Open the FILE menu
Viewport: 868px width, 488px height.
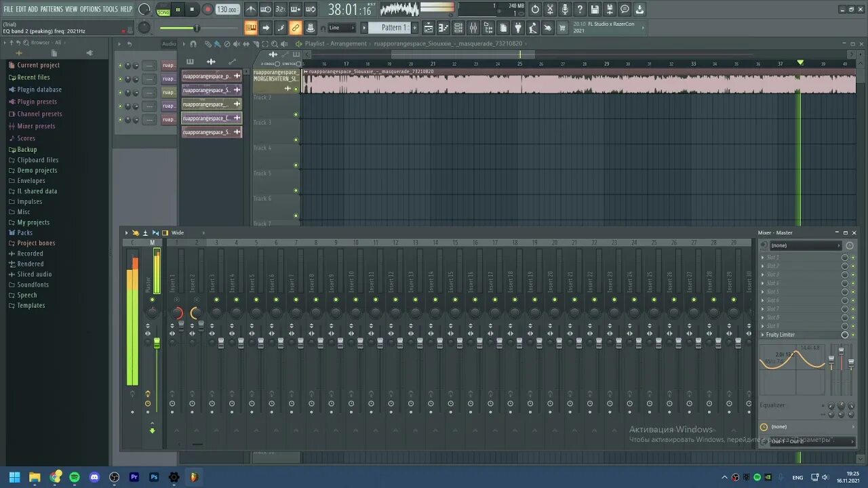tap(8, 9)
